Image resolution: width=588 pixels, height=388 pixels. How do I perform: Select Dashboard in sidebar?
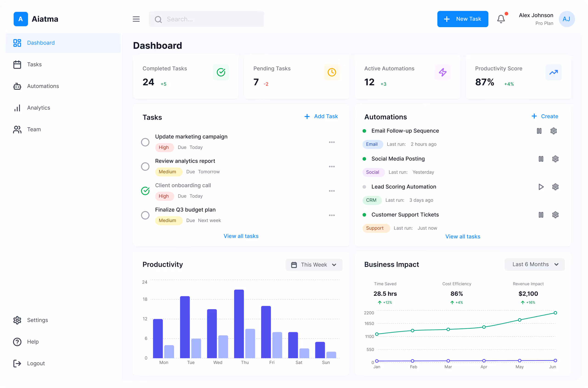(x=63, y=43)
